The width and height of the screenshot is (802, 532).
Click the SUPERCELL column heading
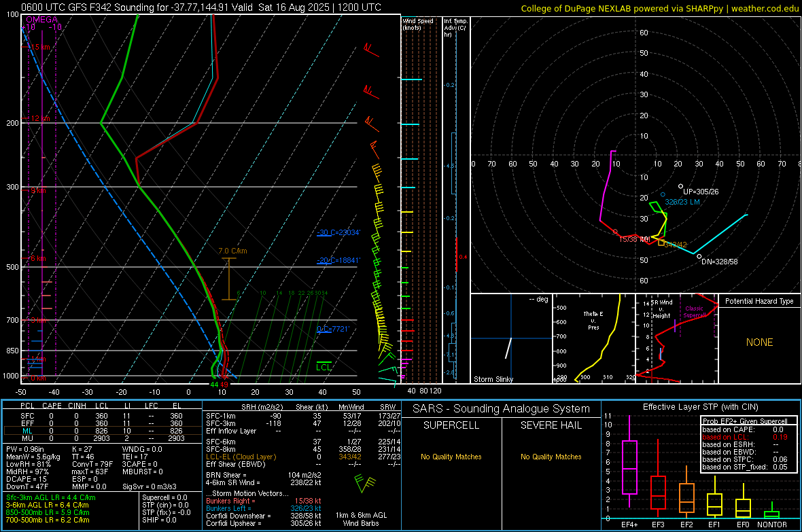point(451,425)
